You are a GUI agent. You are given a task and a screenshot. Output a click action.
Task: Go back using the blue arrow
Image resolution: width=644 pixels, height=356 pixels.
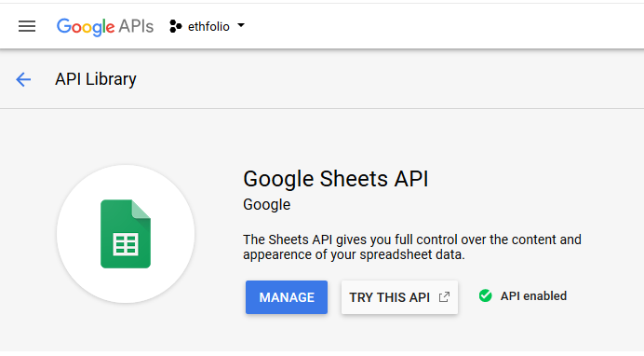coord(23,79)
